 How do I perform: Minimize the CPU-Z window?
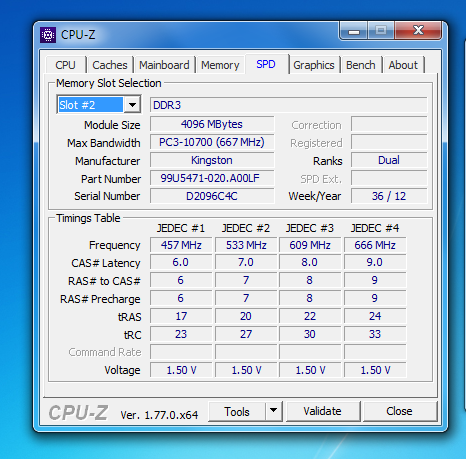coord(354,31)
